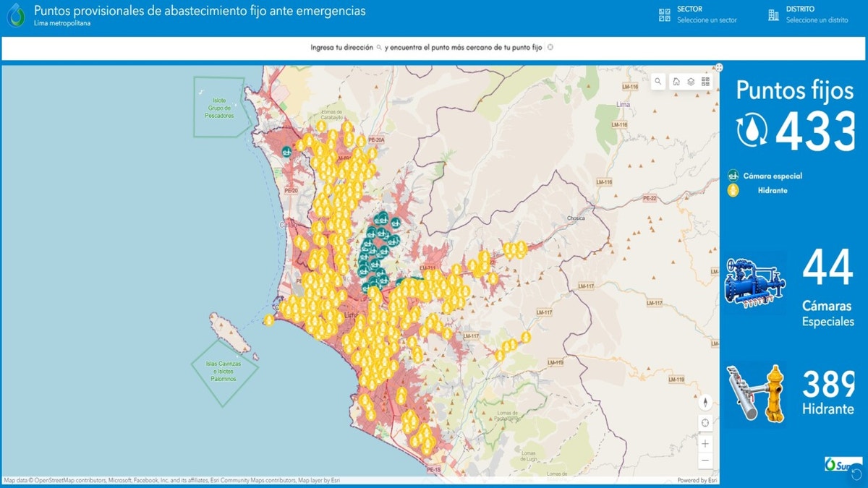Click the DISTRITO heading
Image resolution: width=868 pixels, height=488 pixels.
800,9
